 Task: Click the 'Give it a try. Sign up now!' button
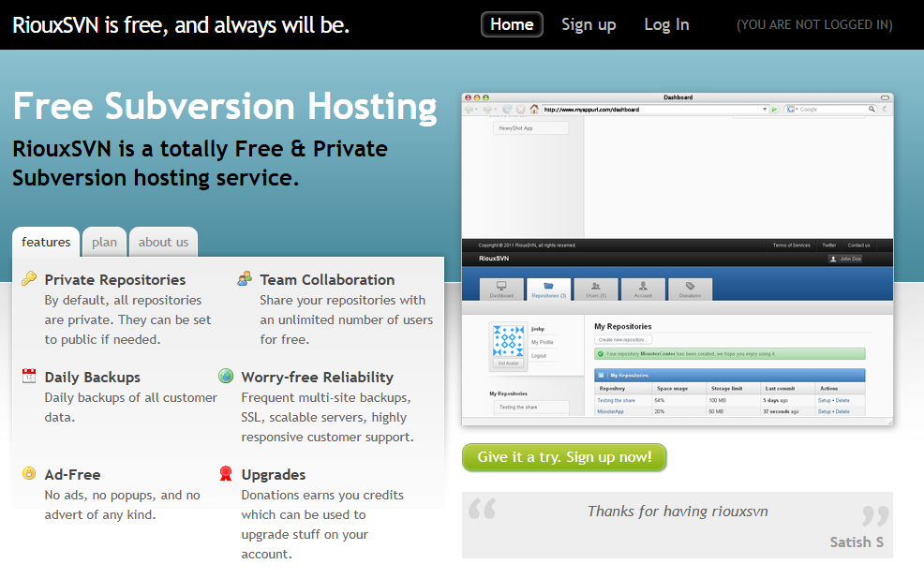(564, 457)
